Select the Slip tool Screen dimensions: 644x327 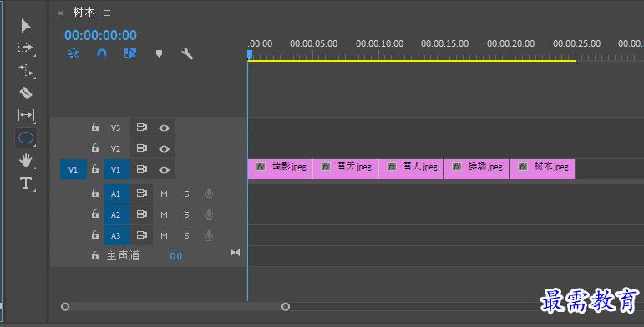26,115
